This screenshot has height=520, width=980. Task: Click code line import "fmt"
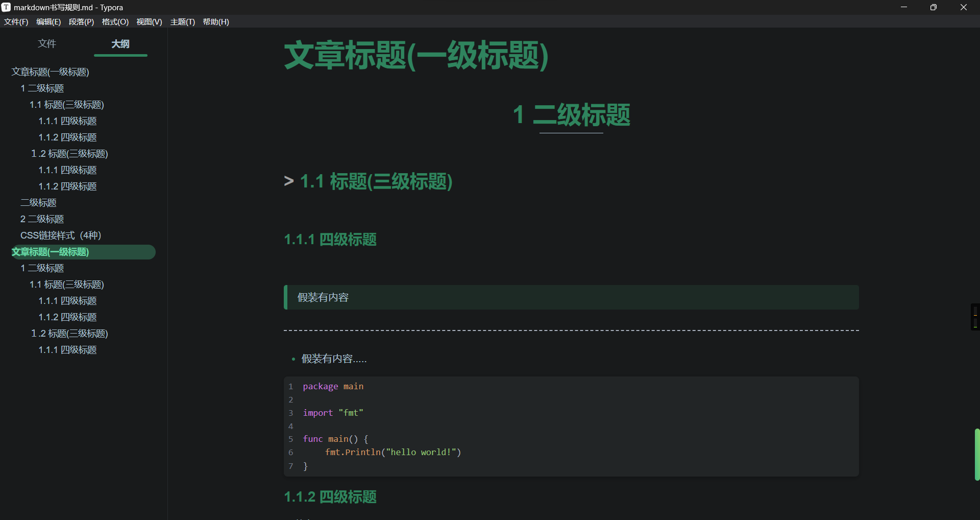333,413
